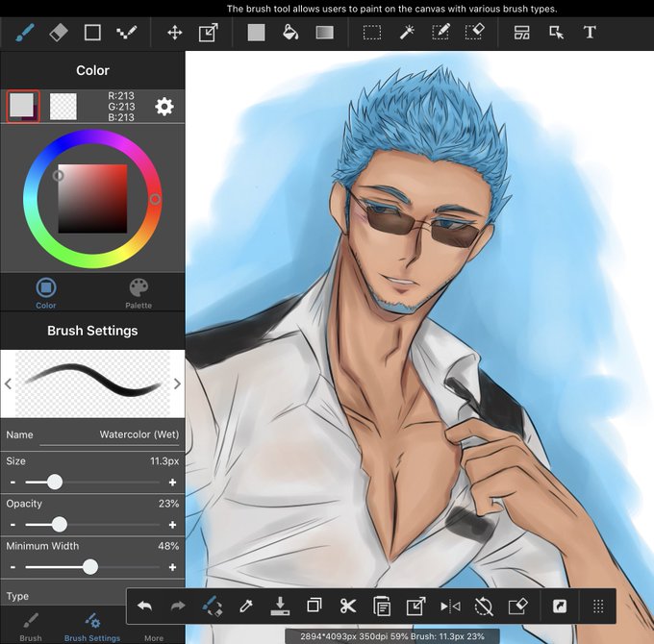Decrease brush Size with minus
654x644 pixels.
[x=13, y=483]
